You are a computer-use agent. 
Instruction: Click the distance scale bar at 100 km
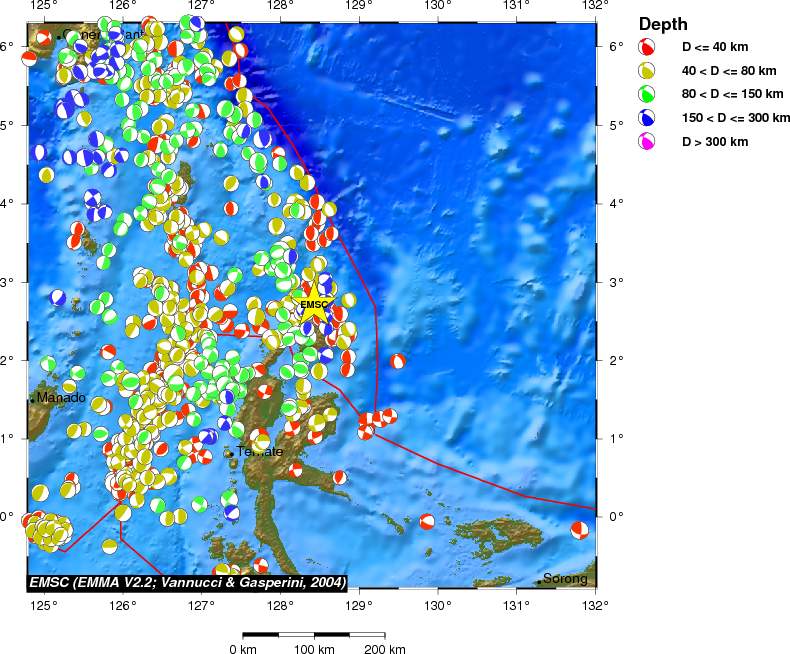pyautogui.click(x=314, y=635)
